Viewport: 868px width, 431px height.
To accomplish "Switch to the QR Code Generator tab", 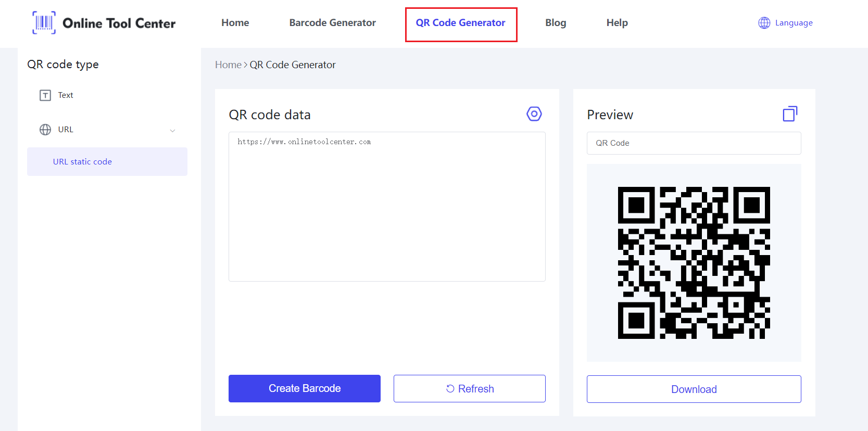I will (460, 23).
